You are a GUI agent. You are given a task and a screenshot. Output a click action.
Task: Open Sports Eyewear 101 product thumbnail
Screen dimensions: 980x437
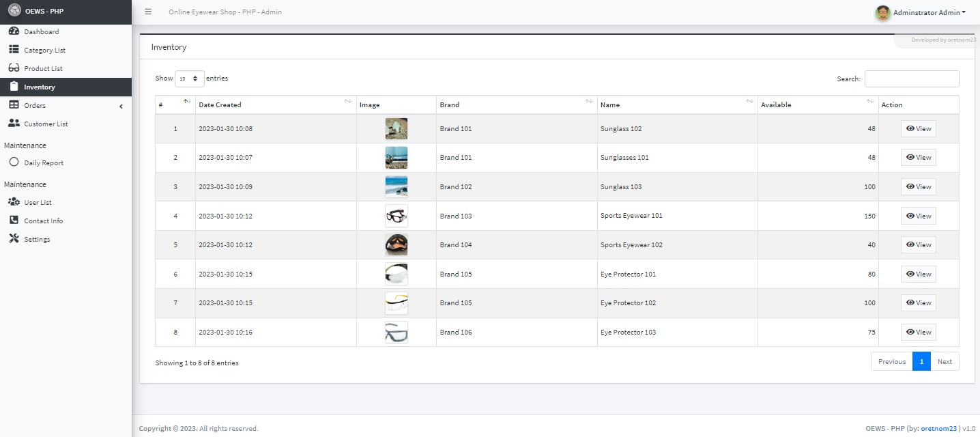[397, 216]
